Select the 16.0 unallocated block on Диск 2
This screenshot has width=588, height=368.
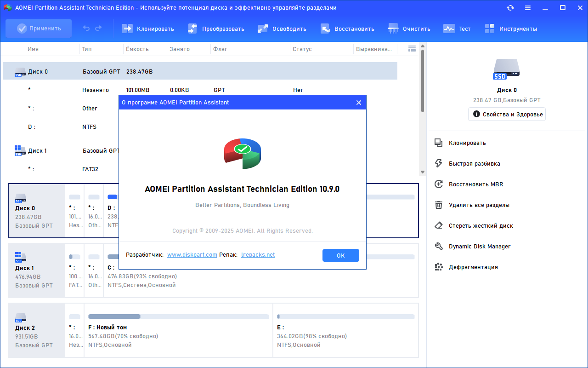click(x=75, y=330)
